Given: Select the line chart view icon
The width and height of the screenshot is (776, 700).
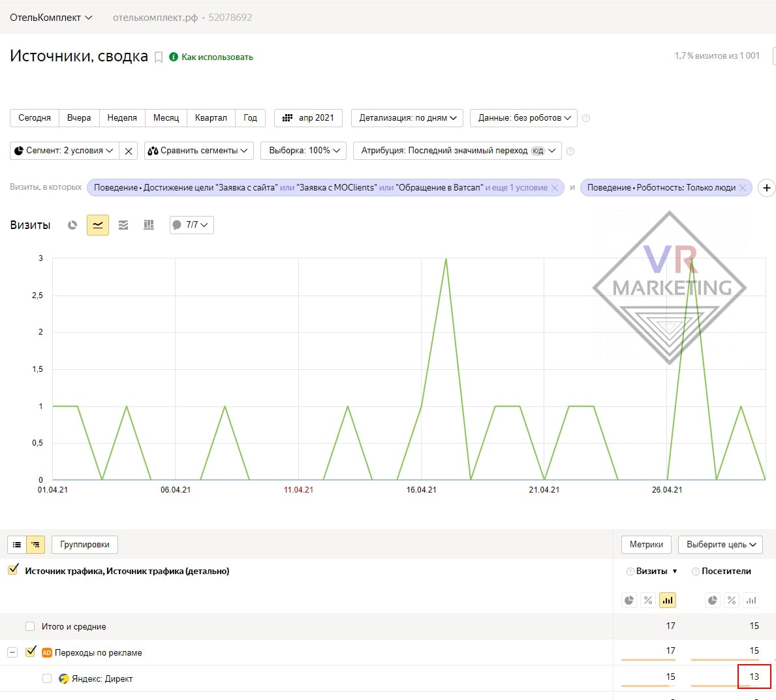Looking at the screenshot, I should pyautogui.click(x=98, y=225).
